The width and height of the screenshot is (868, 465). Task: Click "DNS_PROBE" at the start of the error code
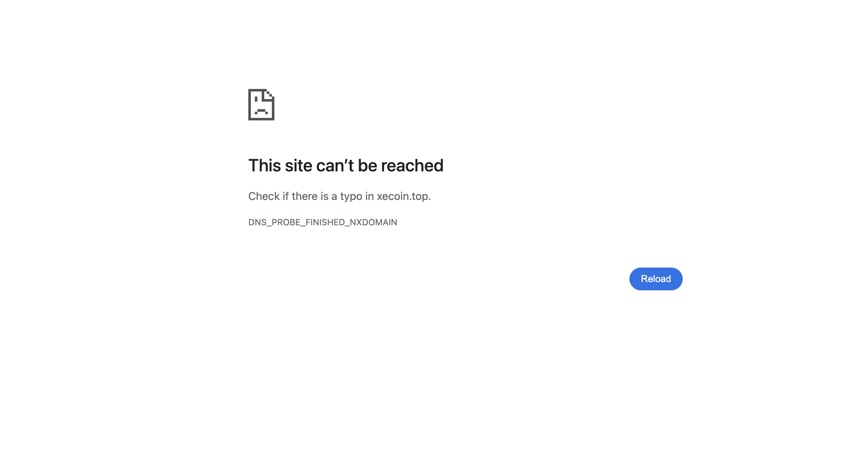point(275,222)
